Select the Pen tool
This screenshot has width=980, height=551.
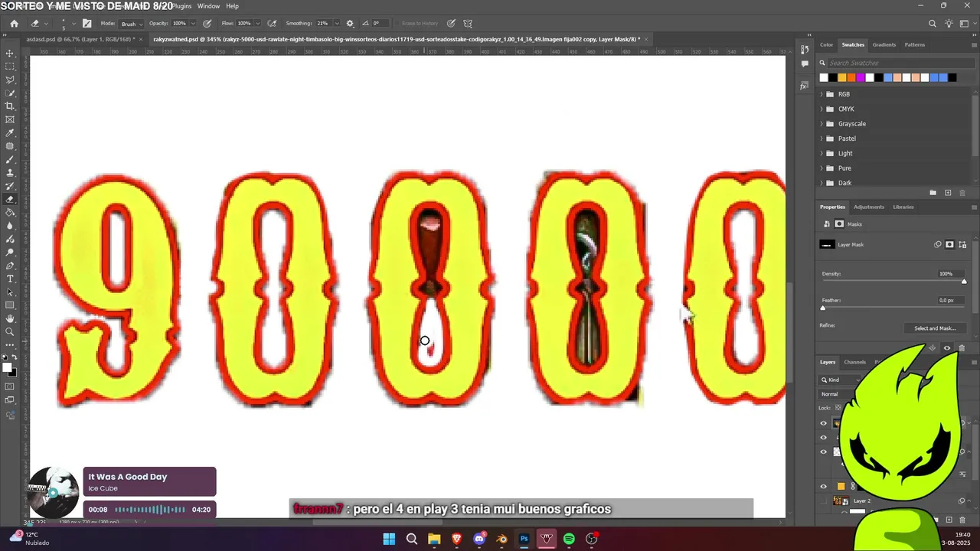10,266
